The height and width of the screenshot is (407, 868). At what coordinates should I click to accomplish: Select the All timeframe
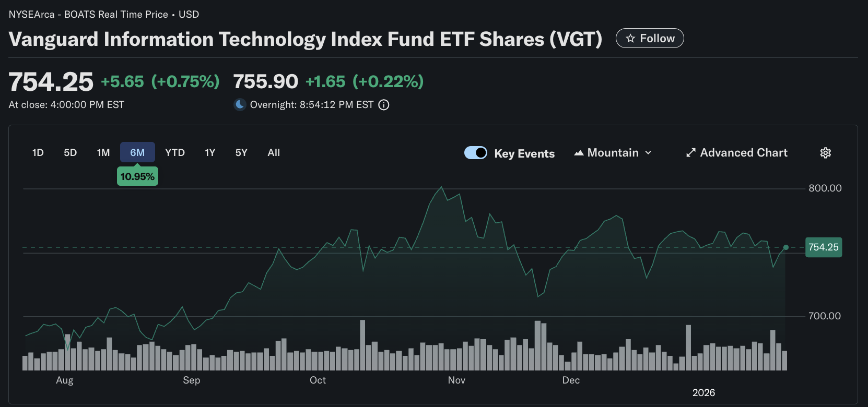point(274,152)
